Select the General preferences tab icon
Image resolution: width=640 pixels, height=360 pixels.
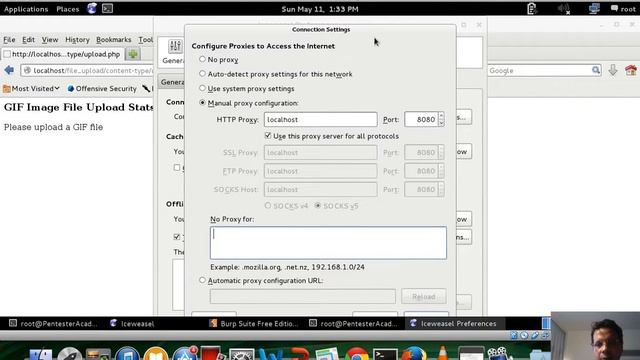tap(175, 51)
